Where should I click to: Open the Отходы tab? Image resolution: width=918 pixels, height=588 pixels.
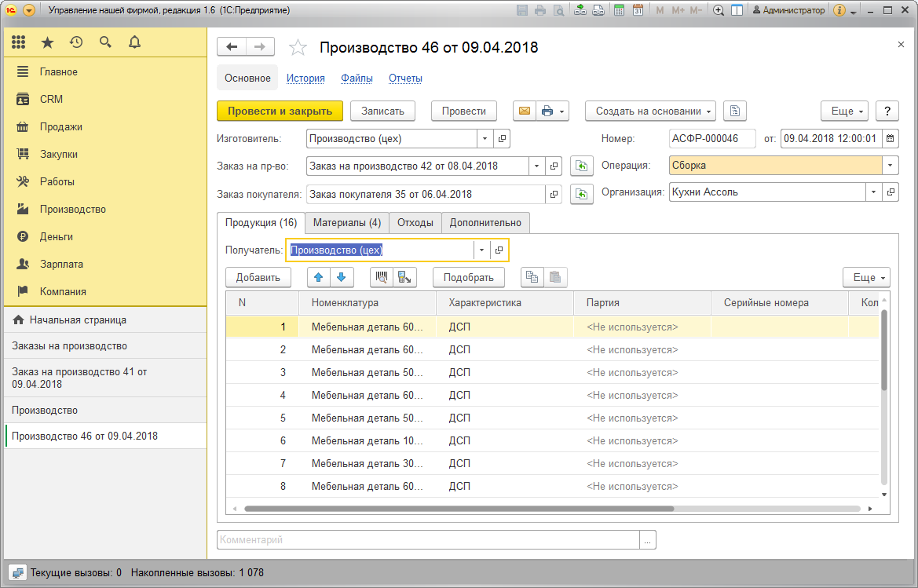coord(415,222)
